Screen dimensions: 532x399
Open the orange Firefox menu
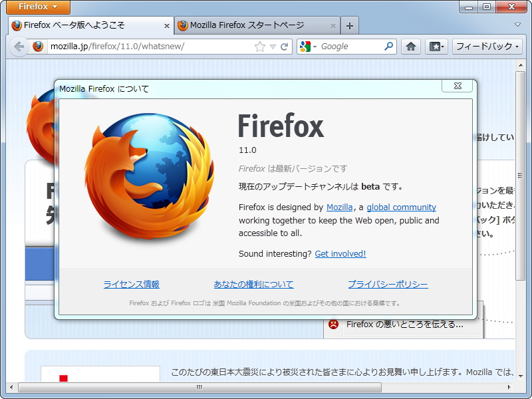(x=35, y=7)
